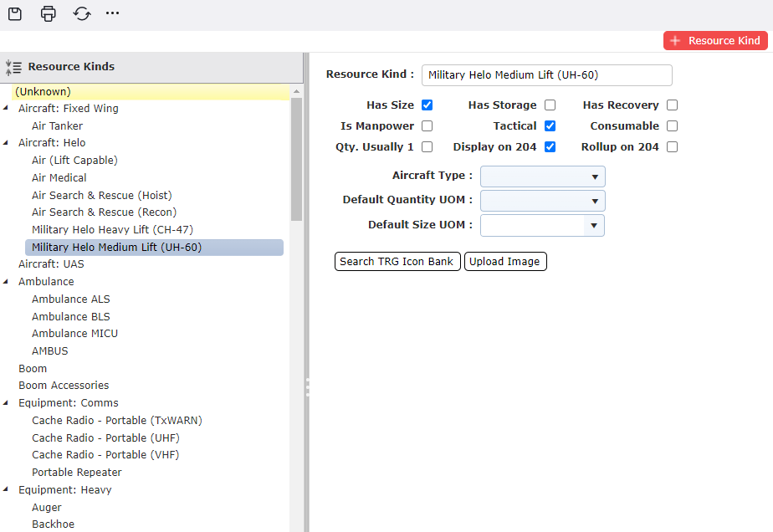Toggle Display on 204 checkbox

tap(550, 147)
